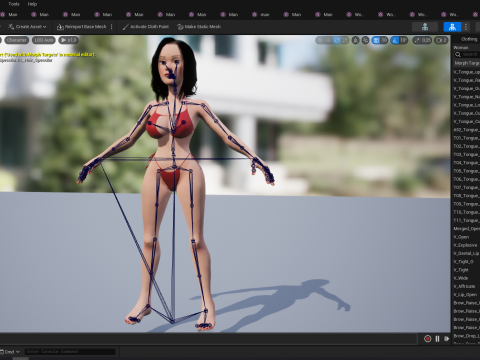Image resolution: width=480 pixels, height=360 pixels.
Task: Select the T08_Tongue morph target row
Action: tap(466, 196)
